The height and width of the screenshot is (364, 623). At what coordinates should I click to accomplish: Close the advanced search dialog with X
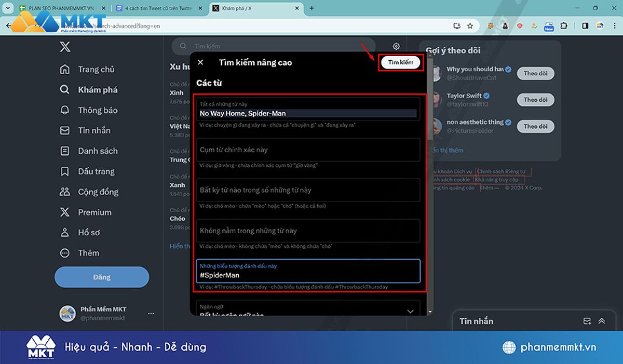[x=200, y=62]
